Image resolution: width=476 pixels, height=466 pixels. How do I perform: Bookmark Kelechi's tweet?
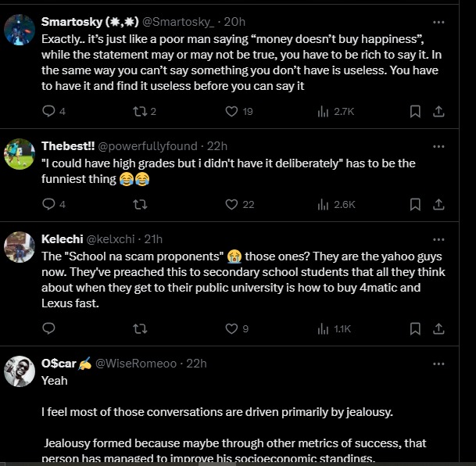tap(416, 329)
